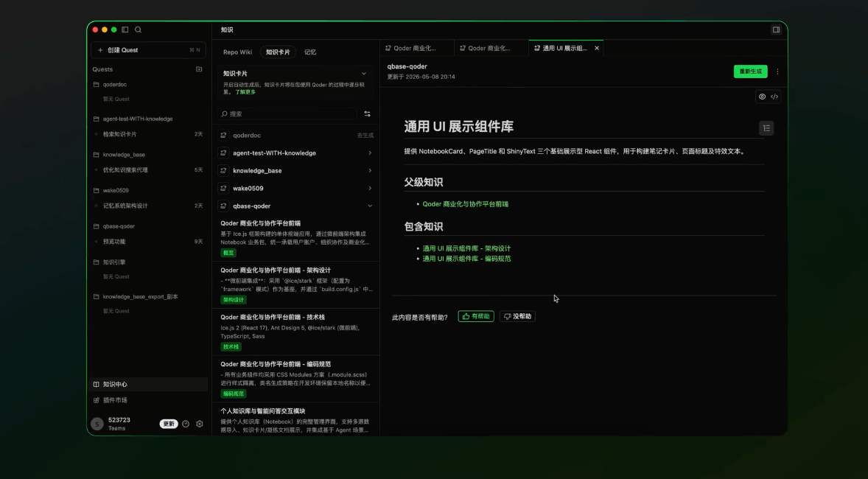Toggle the left sidebar panel icon
This screenshot has height=479, width=868.
(x=125, y=30)
